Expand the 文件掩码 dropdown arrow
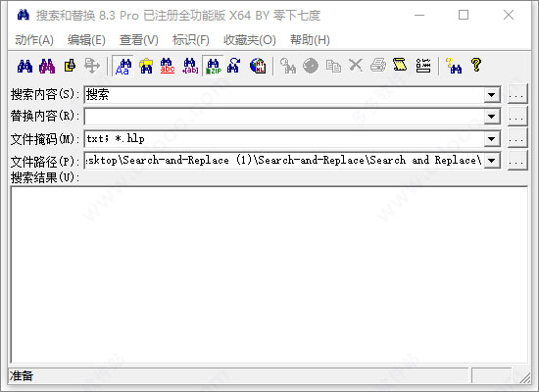This screenshot has height=392, width=539. pos(492,138)
